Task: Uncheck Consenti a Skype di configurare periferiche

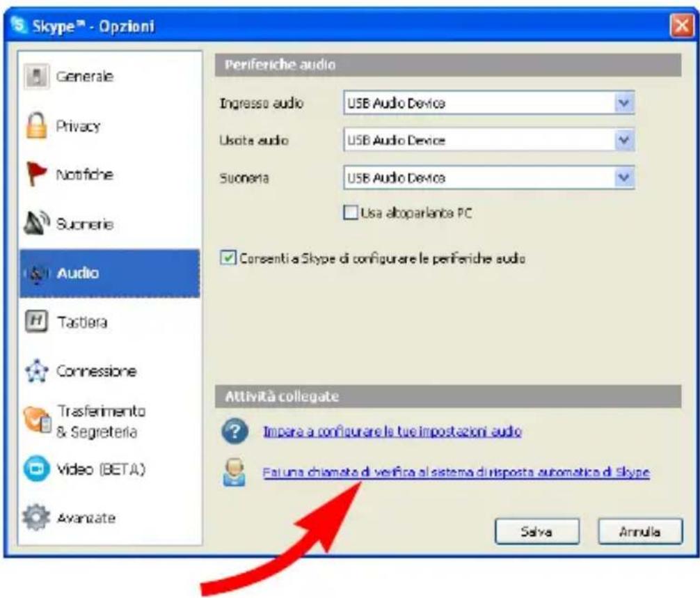Action: click(x=228, y=258)
